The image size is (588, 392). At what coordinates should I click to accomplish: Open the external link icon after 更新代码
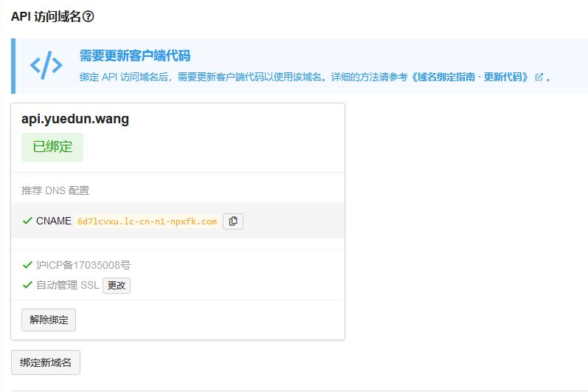click(x=539, y=77)
